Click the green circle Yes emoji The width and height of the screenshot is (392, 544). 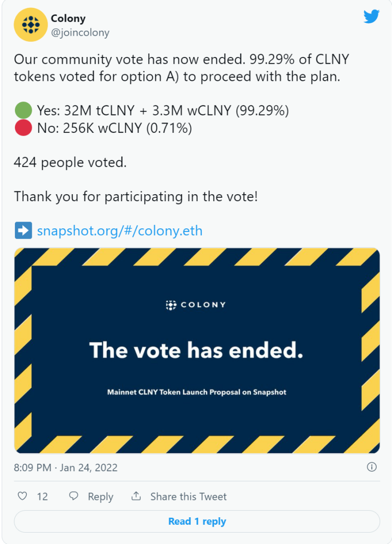click(x=23, y=110)
